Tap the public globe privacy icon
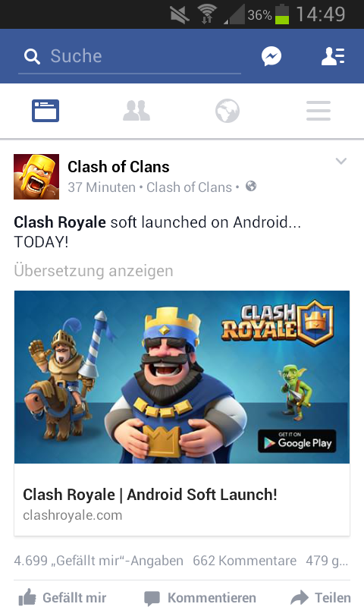Screen dimensions: 364x607 [251, 187]
